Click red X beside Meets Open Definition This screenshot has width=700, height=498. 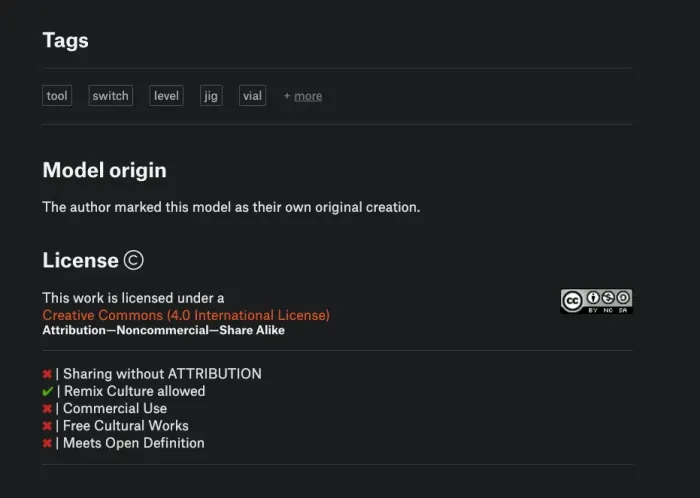[47, 444]
